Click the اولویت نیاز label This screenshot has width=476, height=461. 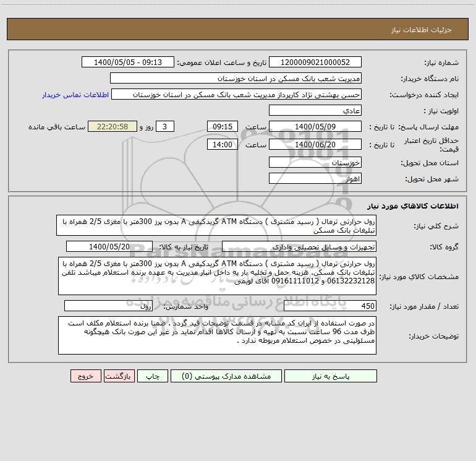[x=441, y=111]
